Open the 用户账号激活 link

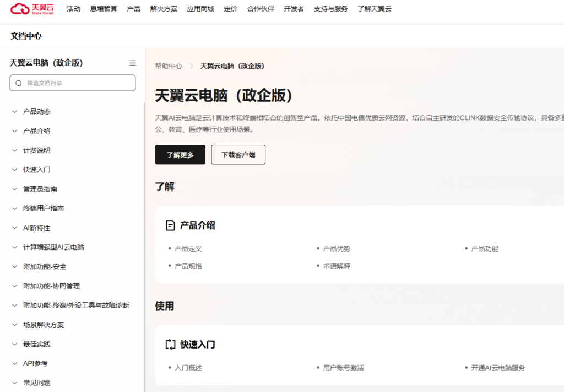344,368
